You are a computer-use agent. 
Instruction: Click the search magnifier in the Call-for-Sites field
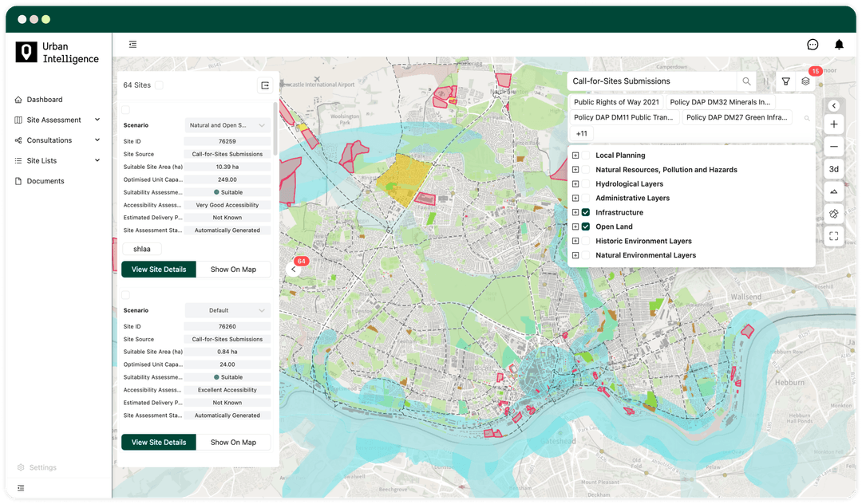click(x=745, y=81)
